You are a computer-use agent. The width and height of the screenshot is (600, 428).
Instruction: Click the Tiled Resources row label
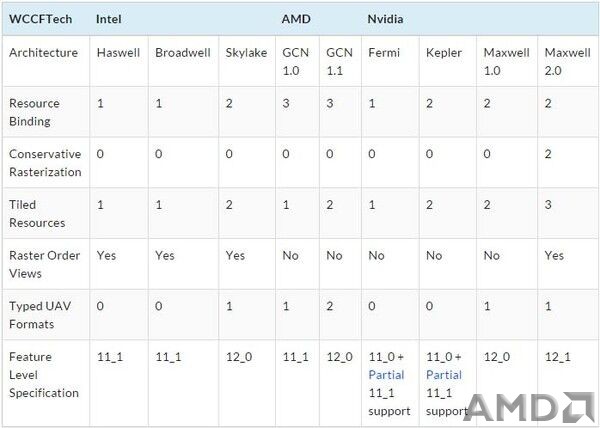click(37, 213)
